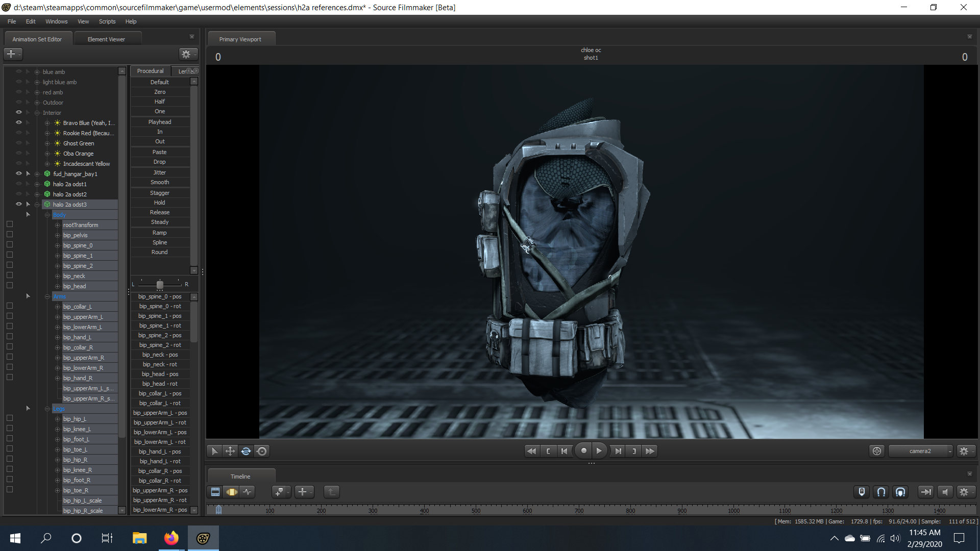This screenshot has height=551, width=980.
Task: Open the Edit menu
Action: 31,21
